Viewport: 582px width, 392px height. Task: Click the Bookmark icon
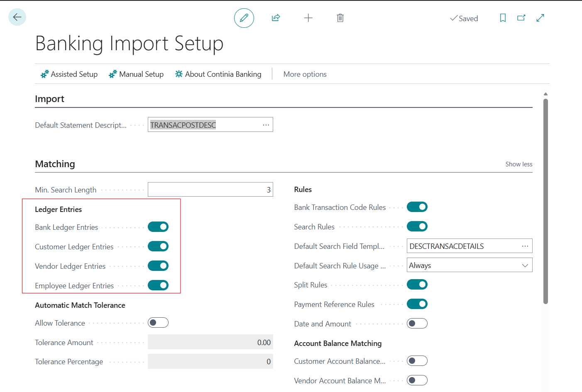pos(503,18)
